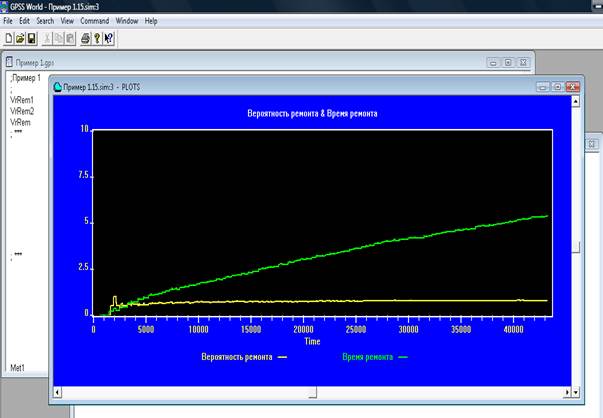Open the Window menu

[127, 21]
